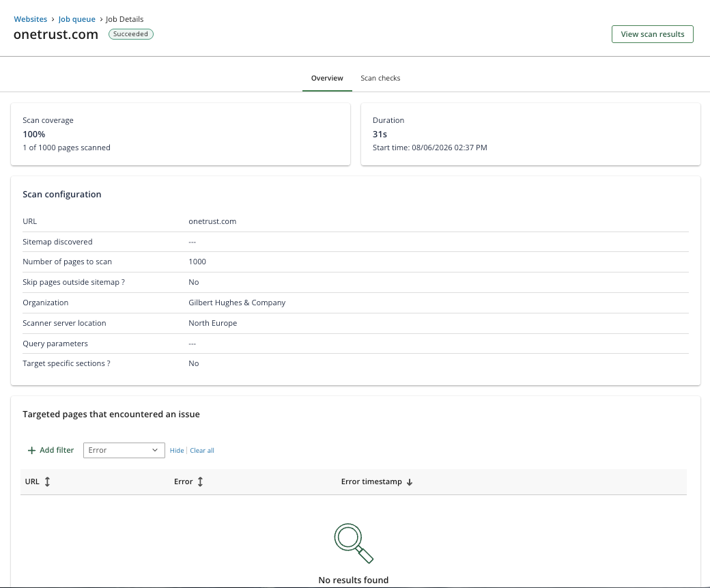Image resolution: width=710 pixels, height=588 pixels.
Task: Click the magnifying glass no-results icon
Action: pyautogui.click(x=354, y=543)
